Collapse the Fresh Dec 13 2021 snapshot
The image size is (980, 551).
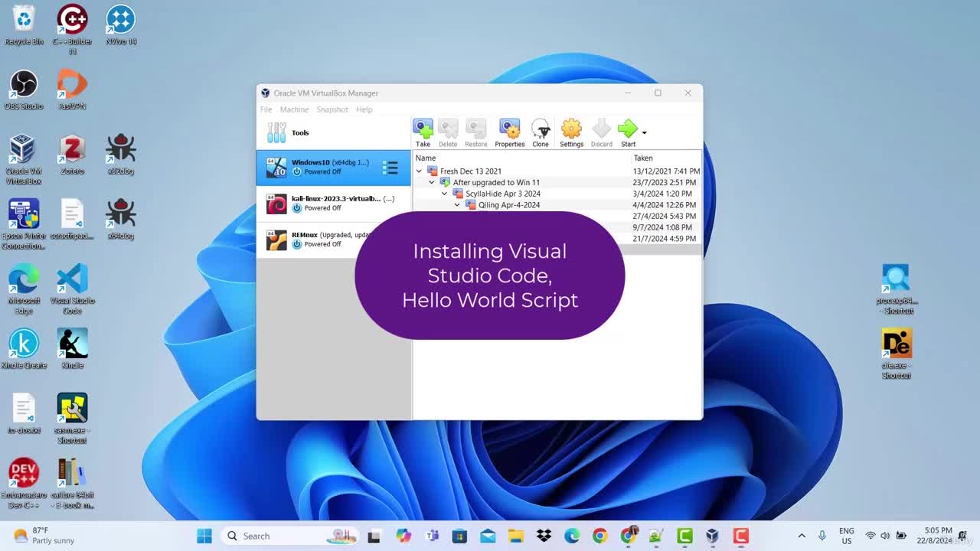coord(419,171)
